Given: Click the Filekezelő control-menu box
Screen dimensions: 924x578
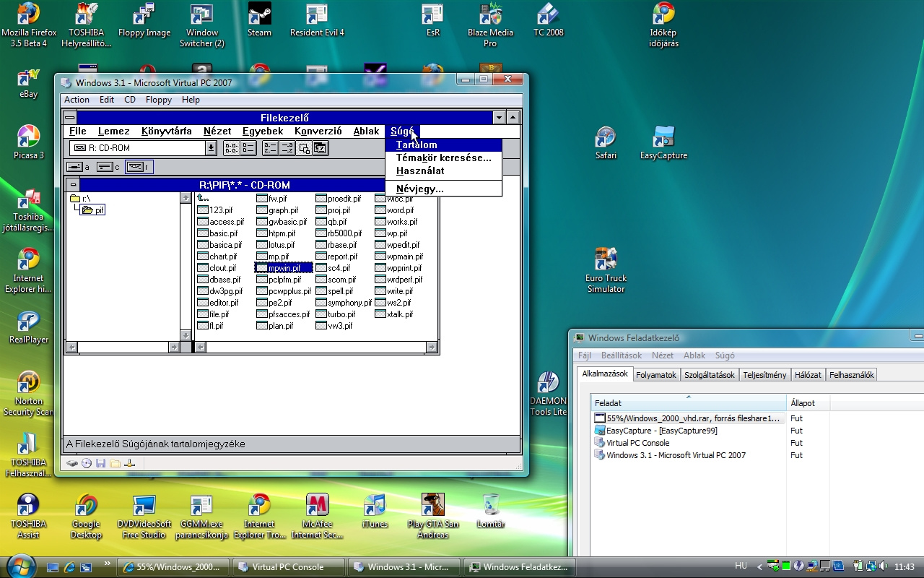Looking at the screenshot, I should [70, 118].
